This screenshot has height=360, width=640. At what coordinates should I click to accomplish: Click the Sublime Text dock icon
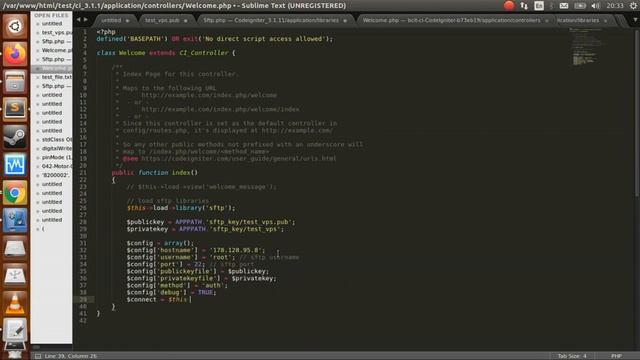[15, 109]
